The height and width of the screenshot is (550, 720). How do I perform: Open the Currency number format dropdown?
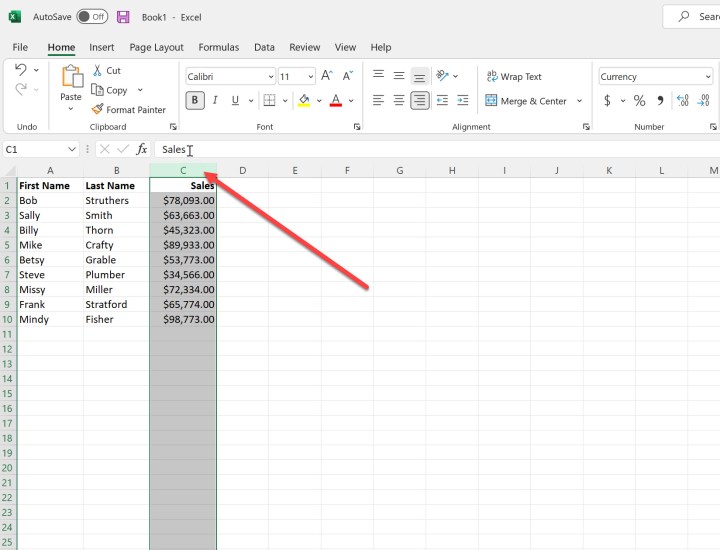tap(707, 77)
